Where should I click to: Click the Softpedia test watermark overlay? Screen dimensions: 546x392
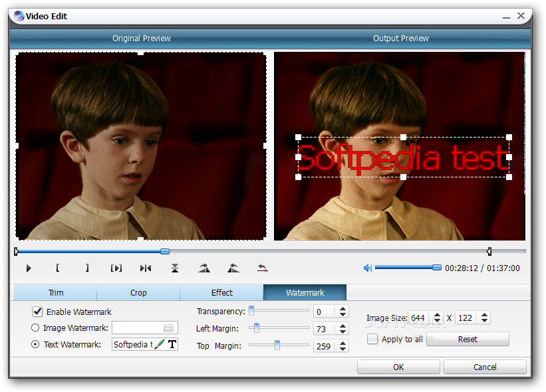403,157
